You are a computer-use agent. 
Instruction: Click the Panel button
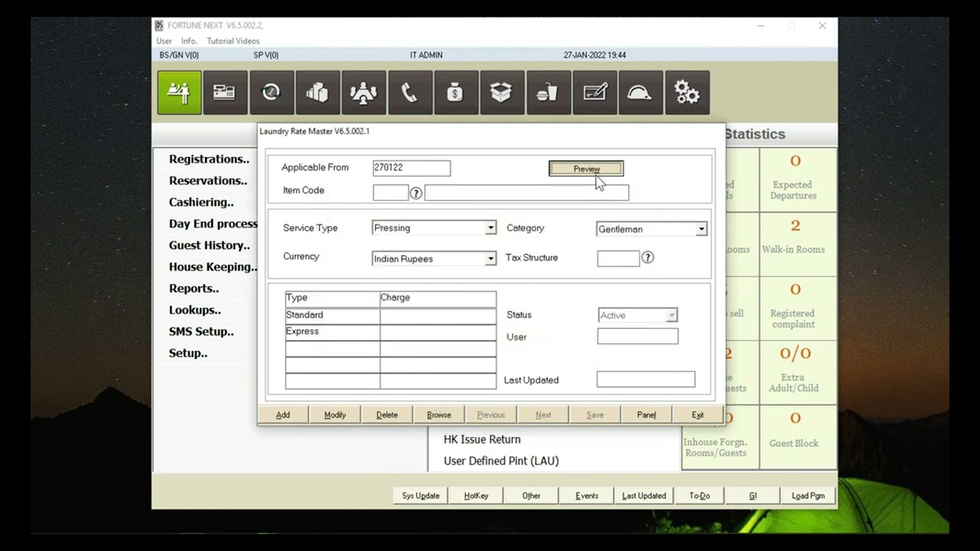pos(647,415)
